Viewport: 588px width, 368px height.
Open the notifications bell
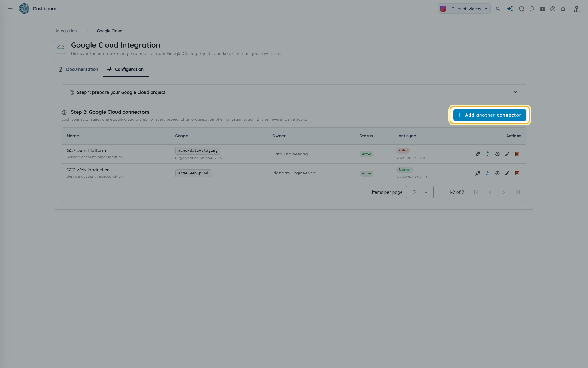click(563, 9)
